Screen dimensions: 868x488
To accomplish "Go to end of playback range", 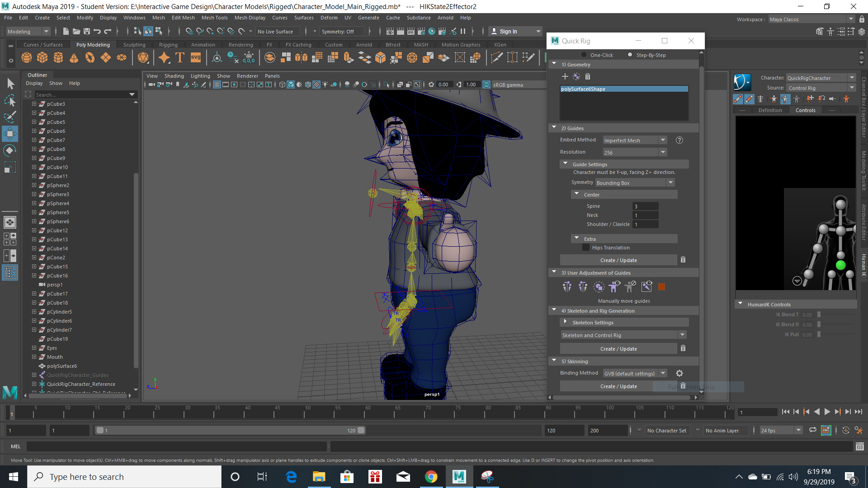I will (x=858, y=412).
